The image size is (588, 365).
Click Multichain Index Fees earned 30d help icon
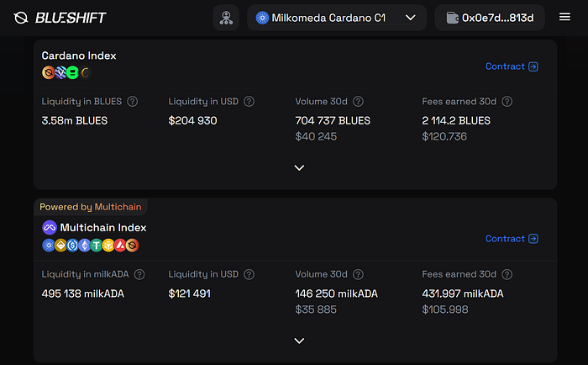[x=507, y=274]
